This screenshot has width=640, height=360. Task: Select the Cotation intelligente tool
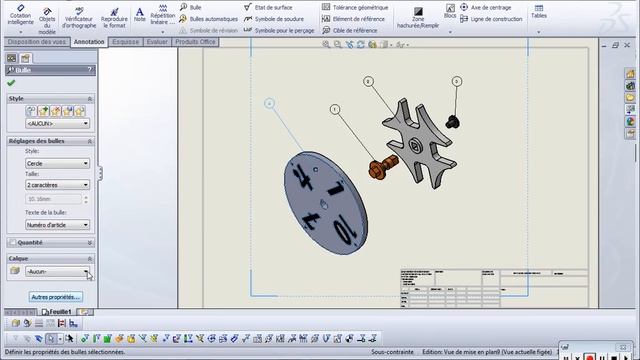(x=20, y=15)
